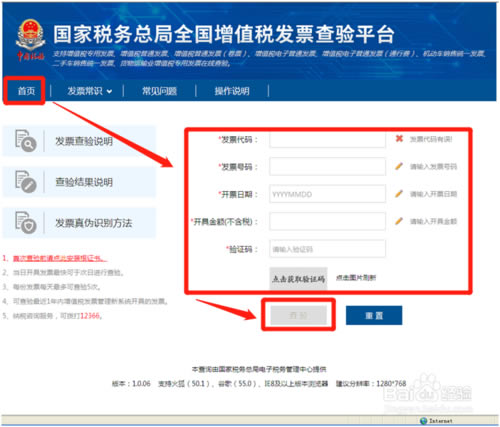
Task: Click the red X error icon for 发票代码
Action: [399, 138]
